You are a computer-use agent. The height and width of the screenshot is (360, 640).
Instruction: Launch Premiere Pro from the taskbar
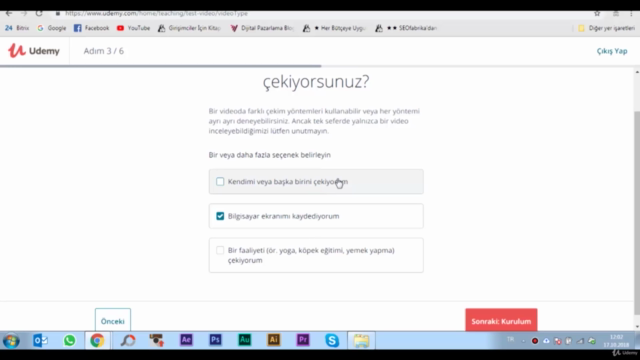click(x=303, y=340)
